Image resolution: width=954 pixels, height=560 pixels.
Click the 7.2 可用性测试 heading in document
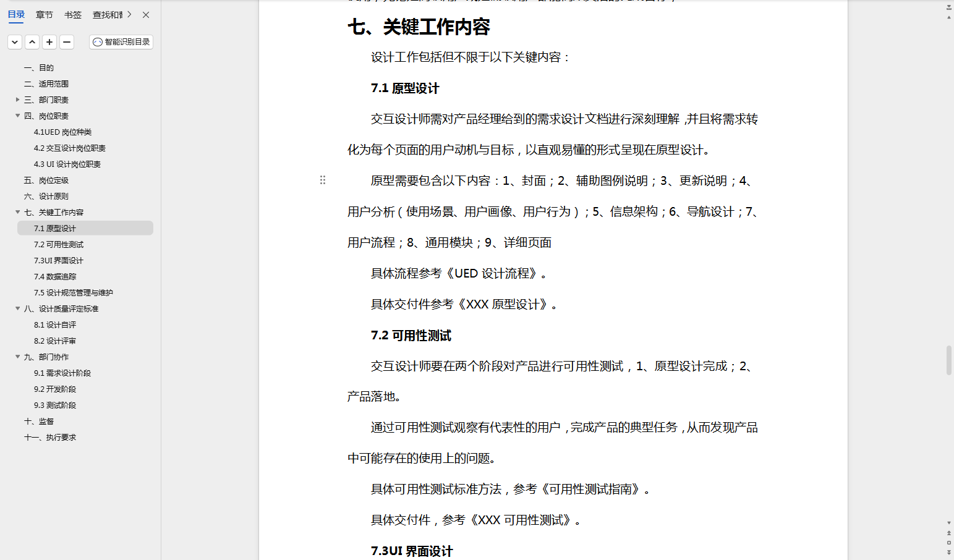click(411, 336)
